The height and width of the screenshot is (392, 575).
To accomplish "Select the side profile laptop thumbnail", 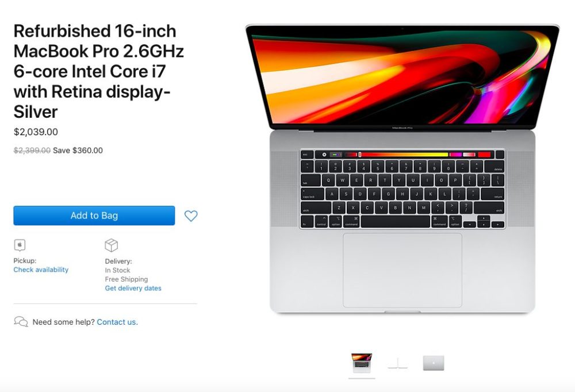I will [397, 363].
